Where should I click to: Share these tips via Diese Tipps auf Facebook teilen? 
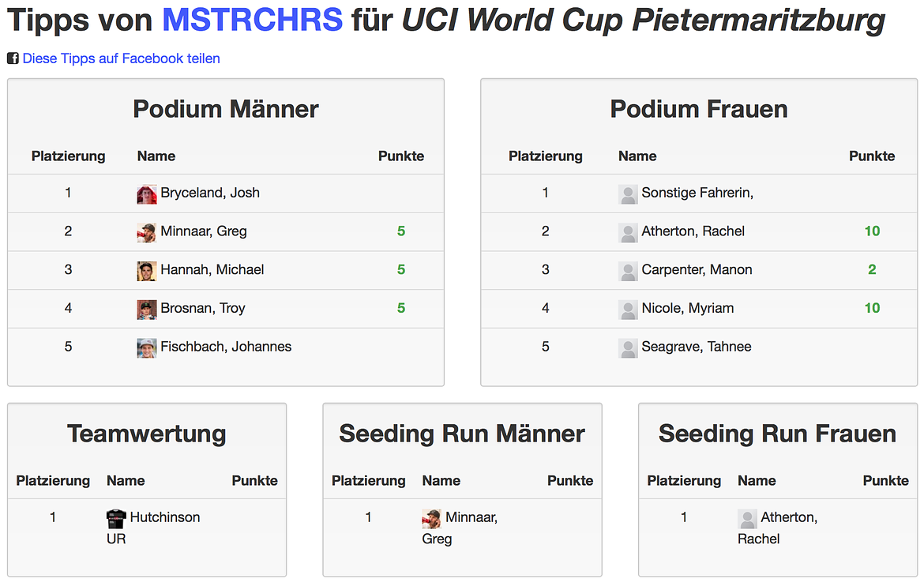[x=121, y=58]
